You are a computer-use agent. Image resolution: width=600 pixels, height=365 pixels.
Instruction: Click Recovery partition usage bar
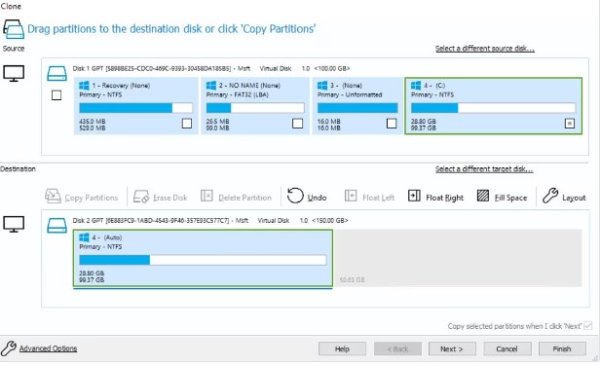click(x=136, y=108)
